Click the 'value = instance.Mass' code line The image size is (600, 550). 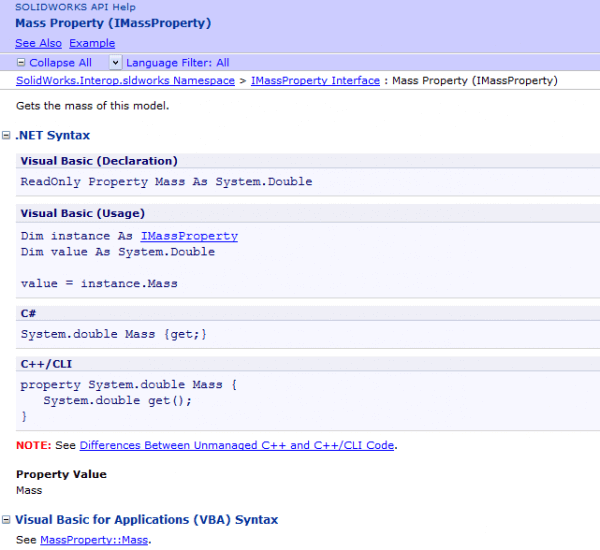(99, 284)
